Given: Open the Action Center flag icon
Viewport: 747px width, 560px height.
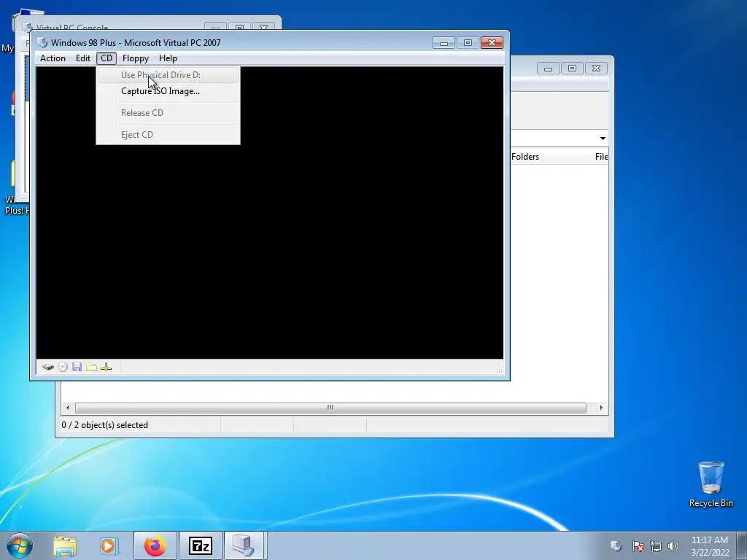Looking at the screenshot, I should pyautogui.click(x=638, y=545).
